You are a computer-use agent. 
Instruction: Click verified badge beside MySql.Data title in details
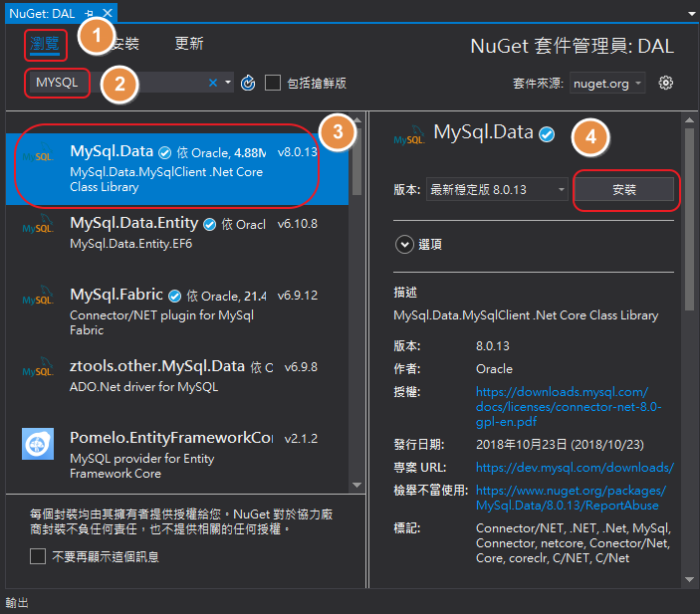click(x=547, y=134)
